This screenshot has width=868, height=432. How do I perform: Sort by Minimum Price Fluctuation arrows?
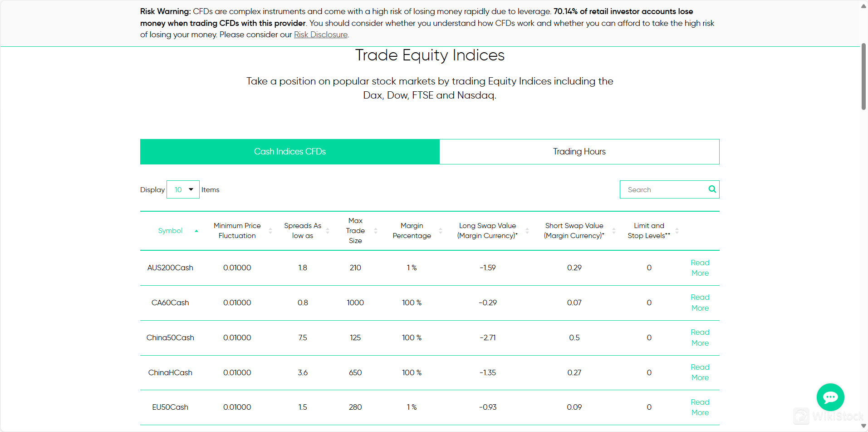coord(270,231)
